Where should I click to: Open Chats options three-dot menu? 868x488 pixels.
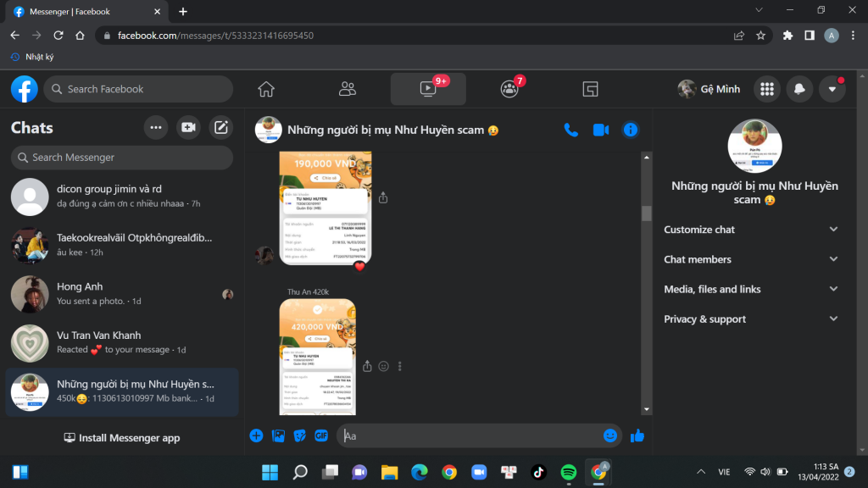coord(155,128)
